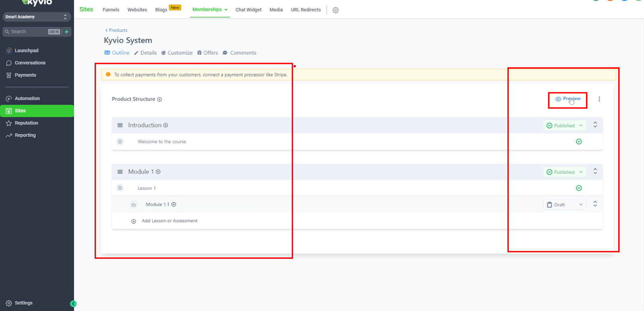Viewport: 644px width, 311px height.
Task: Toggle published checkmark for Lesson 1
Action: 579,188
